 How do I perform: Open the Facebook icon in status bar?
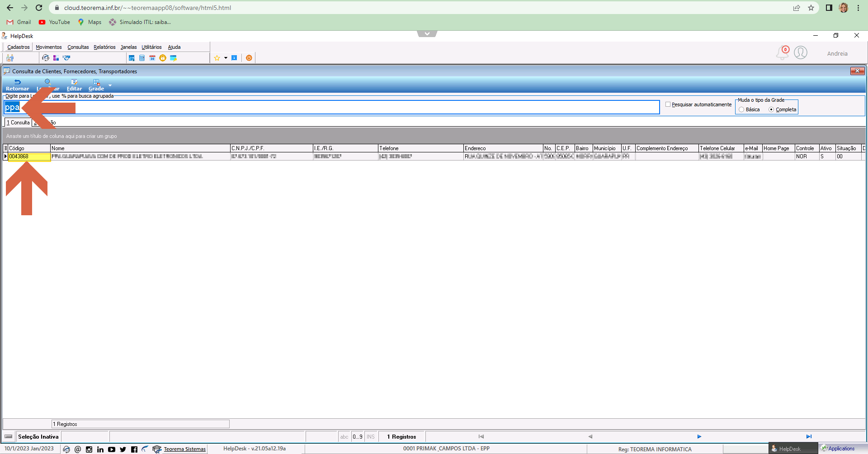click(x=134, y=449)
